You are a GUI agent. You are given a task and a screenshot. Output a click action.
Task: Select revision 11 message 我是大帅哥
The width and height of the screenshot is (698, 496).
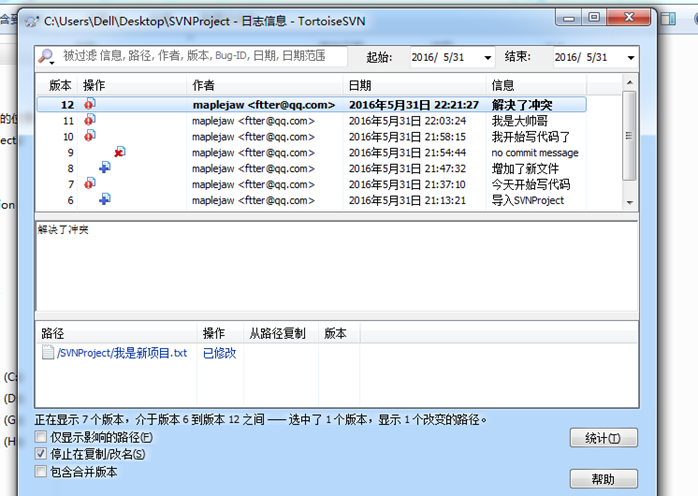pos(519,121)
